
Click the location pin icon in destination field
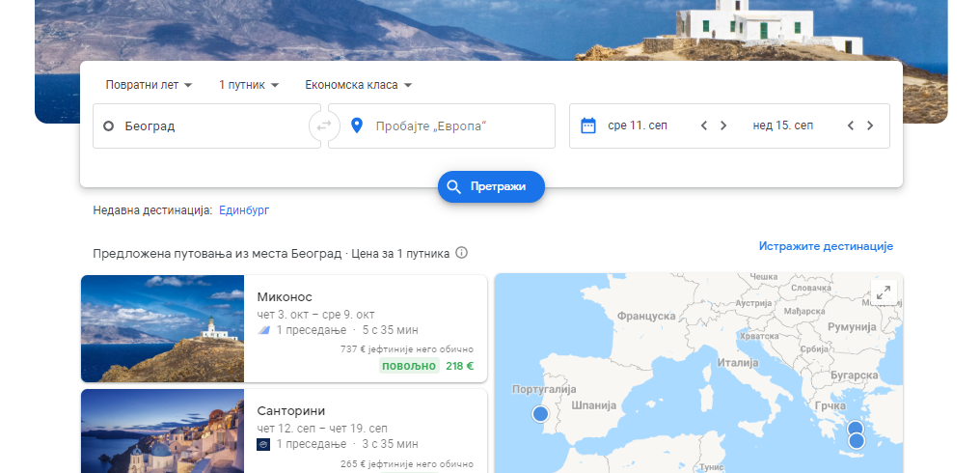click(356, 125)
